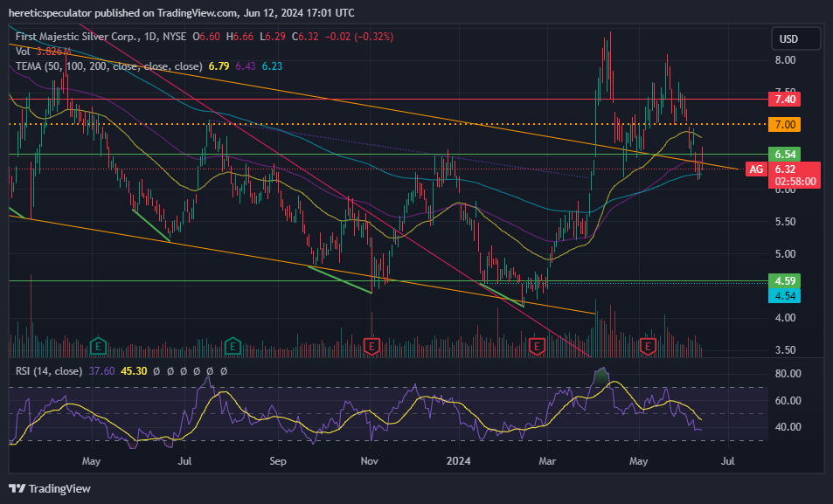Select the red earnings marker after May 2024
Image resolution: width=833 pixels, height=504 pixels.
(648, 347)
